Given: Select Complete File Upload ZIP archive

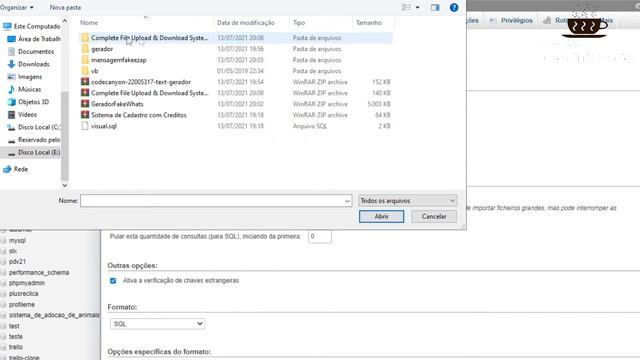Looking at the screenshot, I should [x=235, y=93].
